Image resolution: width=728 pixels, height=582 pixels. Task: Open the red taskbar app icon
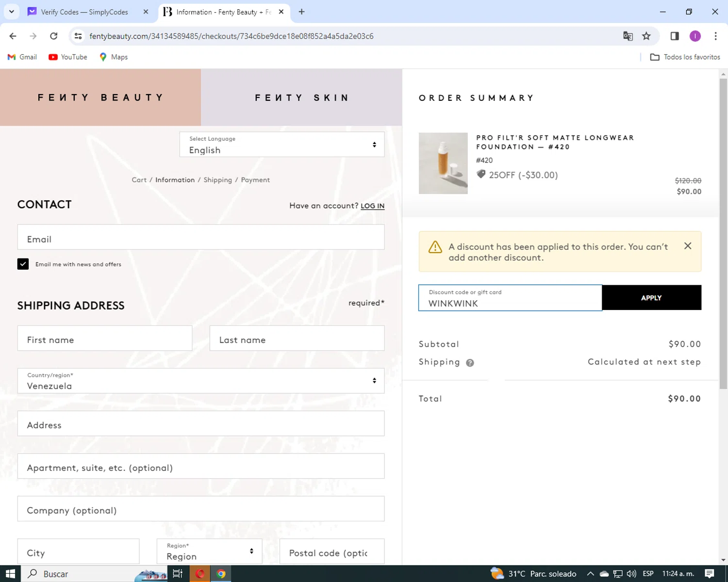[199, 574]
